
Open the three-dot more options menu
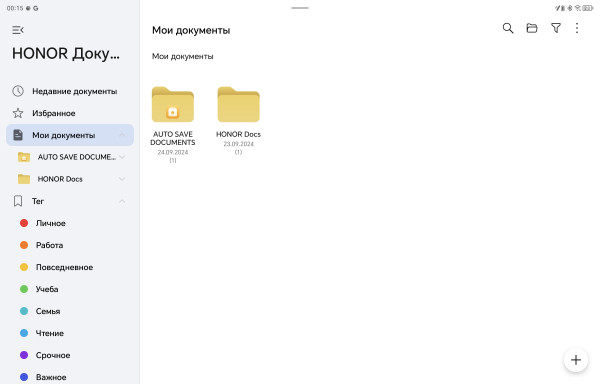577,28
